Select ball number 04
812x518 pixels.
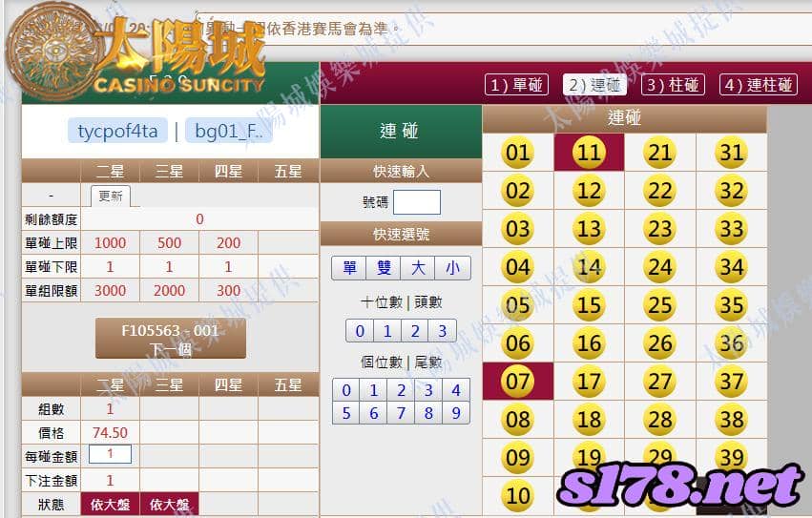tap(518, 267)
